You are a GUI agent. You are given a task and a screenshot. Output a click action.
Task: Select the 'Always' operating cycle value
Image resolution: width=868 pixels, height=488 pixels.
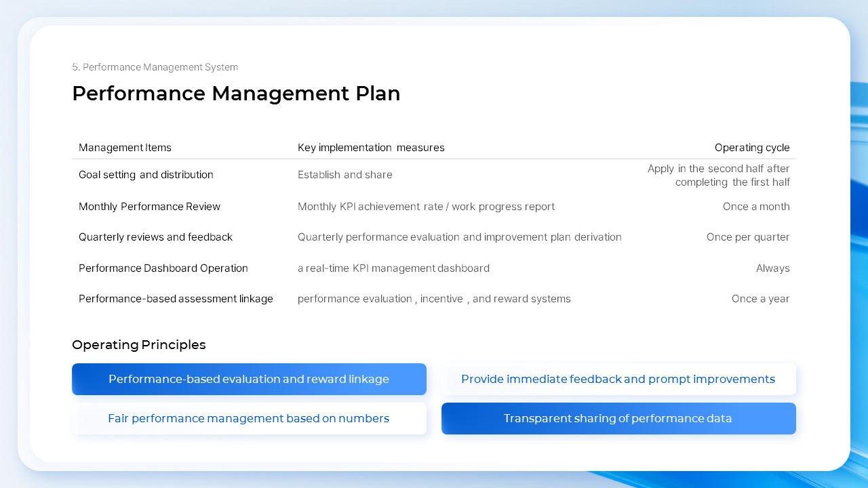pos(772,268)
